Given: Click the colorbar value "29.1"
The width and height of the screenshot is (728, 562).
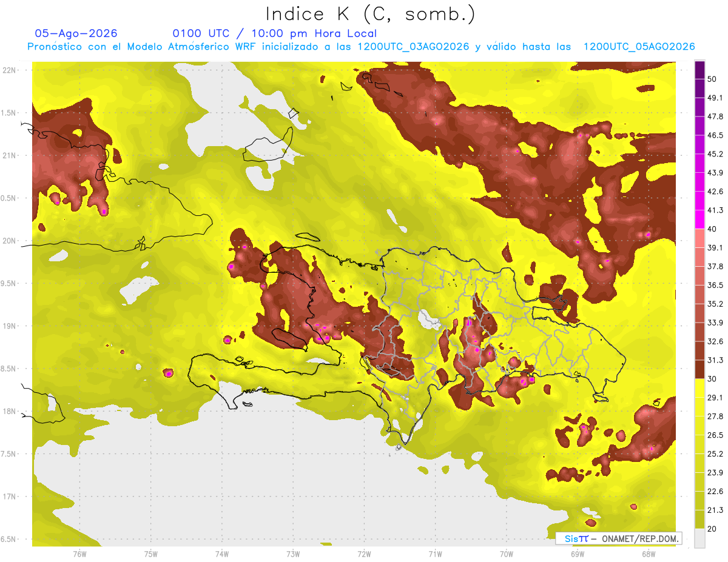Looking at the screenshot, I should click(715, 397).
